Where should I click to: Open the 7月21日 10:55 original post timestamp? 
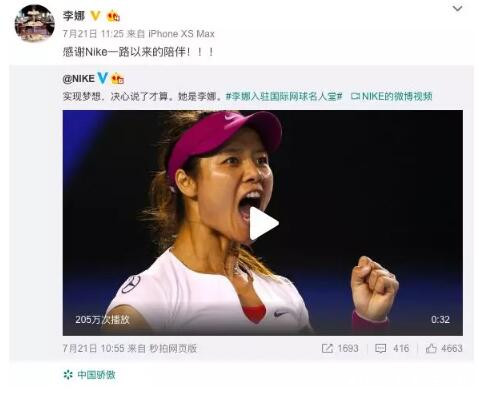point(93,349)
